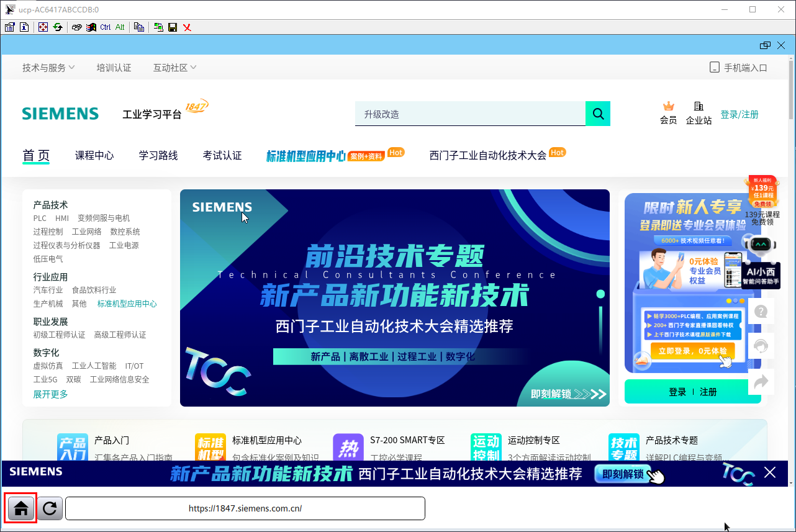Click the restore-window icon above the page
Image resolution: width=796 pixels, height=532 pixels.
click(765, 45)
